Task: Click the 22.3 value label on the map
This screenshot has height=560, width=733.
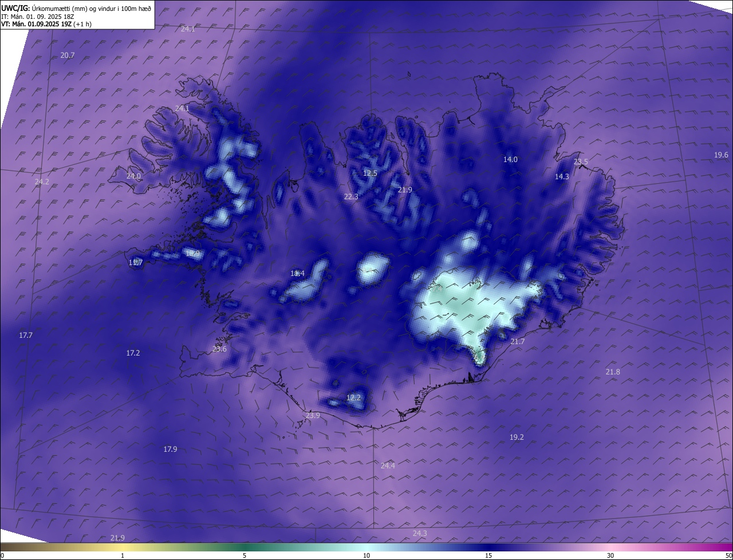Action: point(351,196)
